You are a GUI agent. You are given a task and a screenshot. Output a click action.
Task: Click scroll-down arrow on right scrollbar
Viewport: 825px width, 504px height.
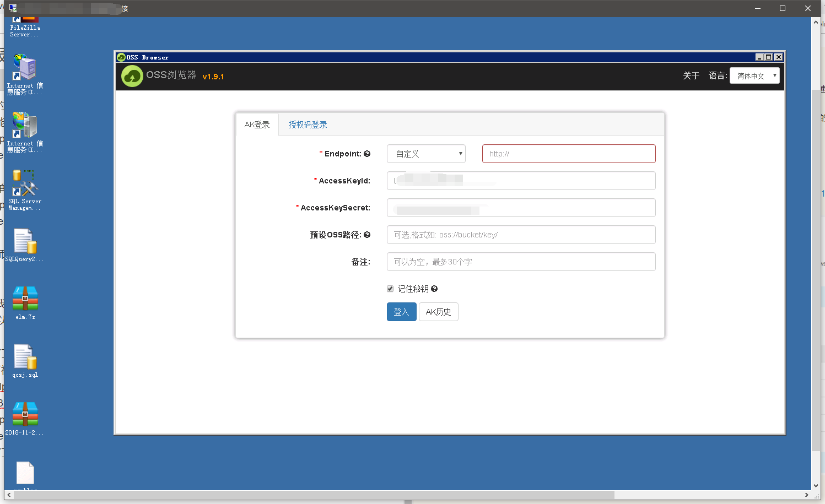click(816, 486)
